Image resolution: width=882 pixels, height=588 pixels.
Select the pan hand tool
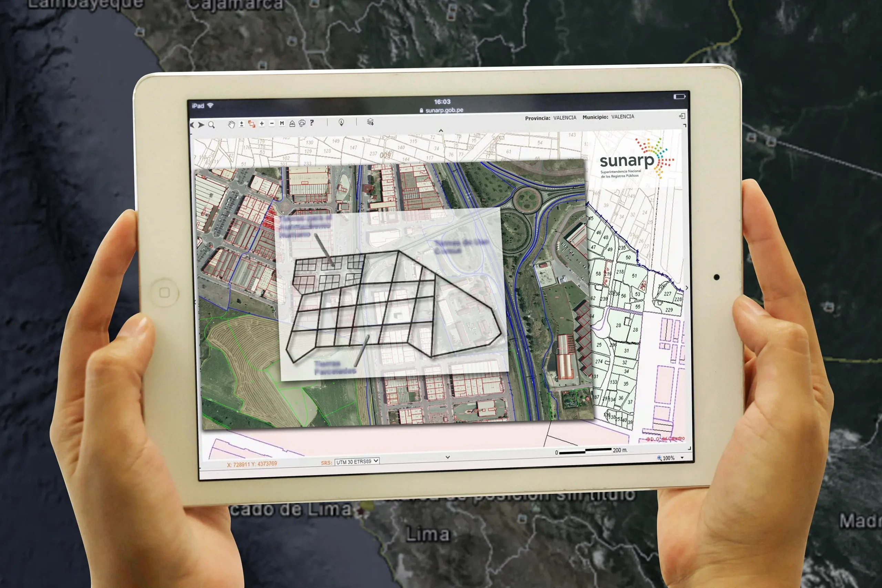[232, 124]
